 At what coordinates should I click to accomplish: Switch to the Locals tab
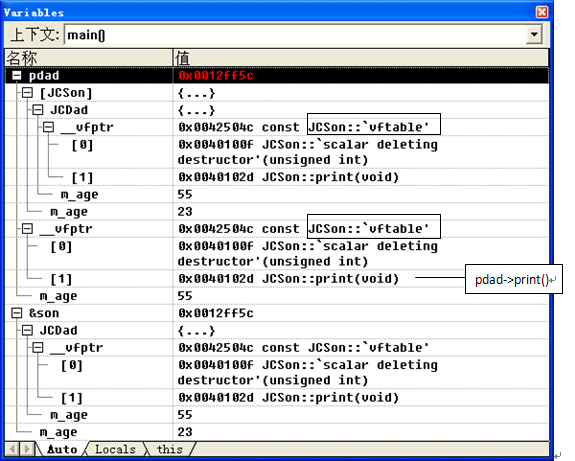pos(115,449)
